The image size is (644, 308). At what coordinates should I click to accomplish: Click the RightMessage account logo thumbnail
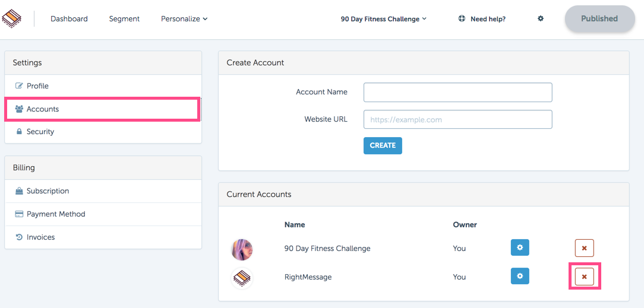[x=242, y=278]
